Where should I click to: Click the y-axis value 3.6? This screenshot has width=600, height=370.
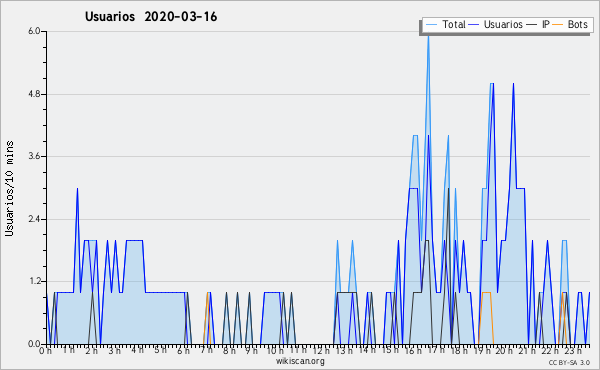tap(34, 156)
